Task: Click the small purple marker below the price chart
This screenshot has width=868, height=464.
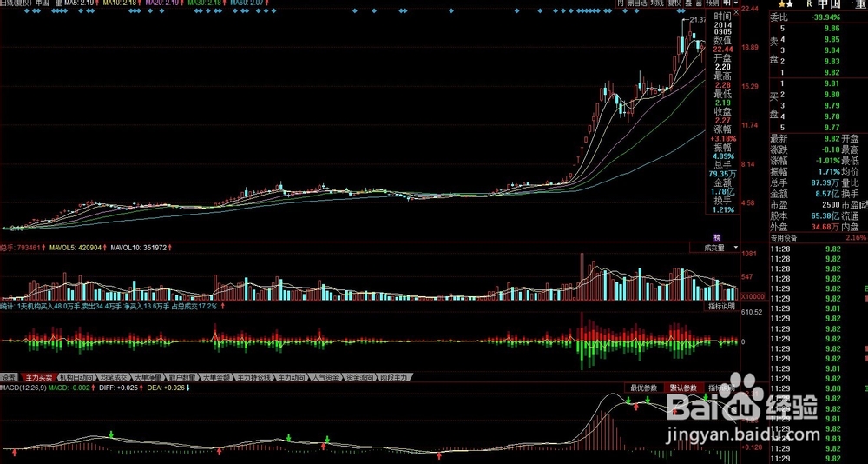Action: (x=717, y=237)
